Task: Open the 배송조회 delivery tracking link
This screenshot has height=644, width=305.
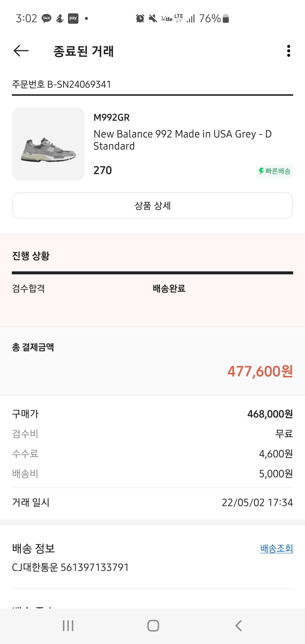Action: pos(276,548)
